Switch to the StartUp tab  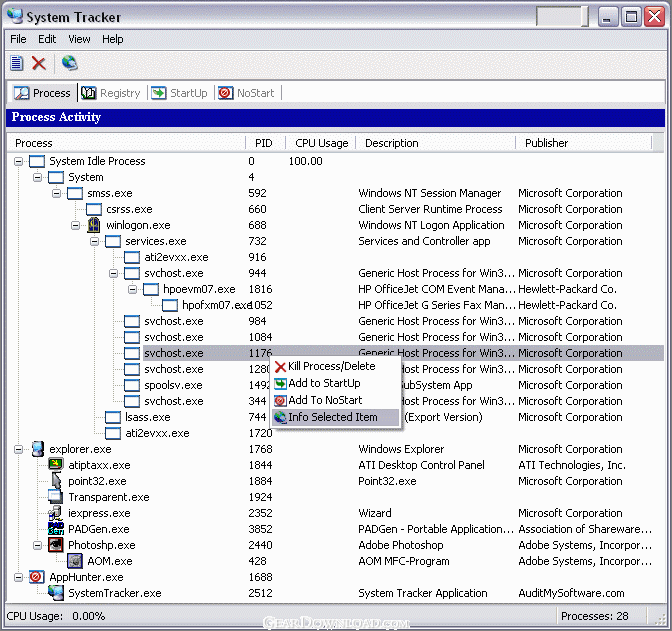(179, 93)
